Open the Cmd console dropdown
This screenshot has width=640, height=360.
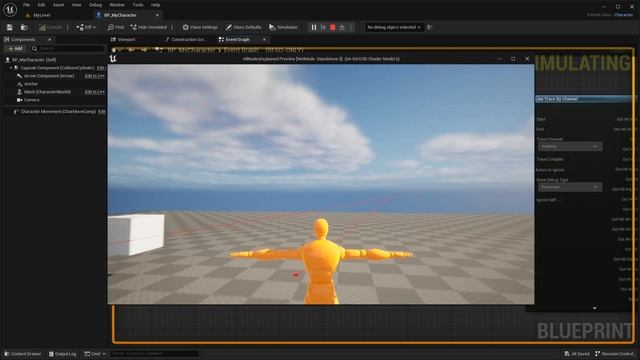pos(95,354)
